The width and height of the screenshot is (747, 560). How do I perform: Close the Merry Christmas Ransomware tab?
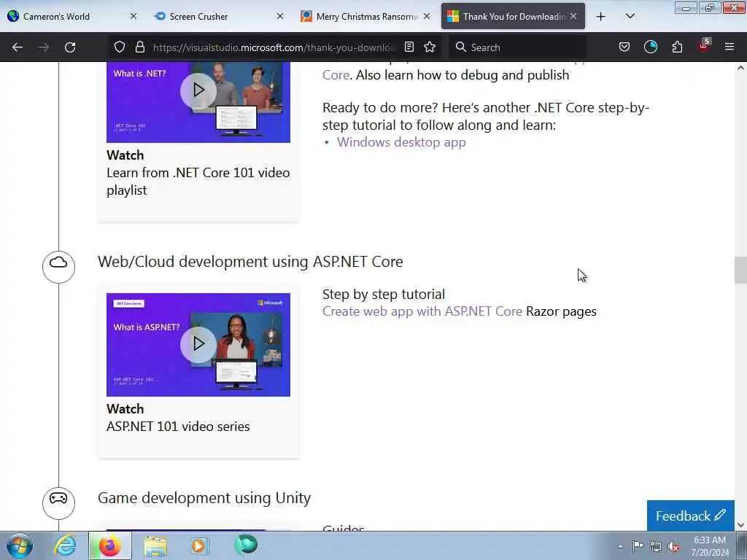click(427, 17)
